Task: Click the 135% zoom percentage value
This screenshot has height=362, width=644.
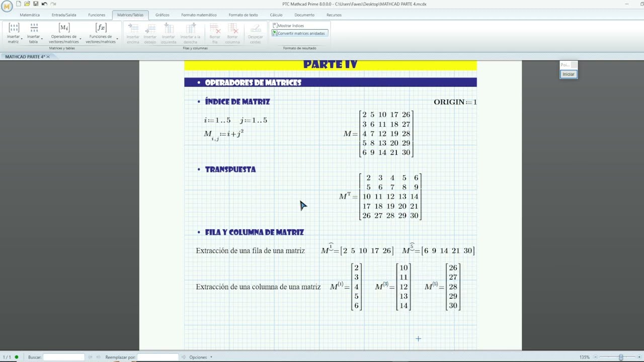Action: (584, 357)
